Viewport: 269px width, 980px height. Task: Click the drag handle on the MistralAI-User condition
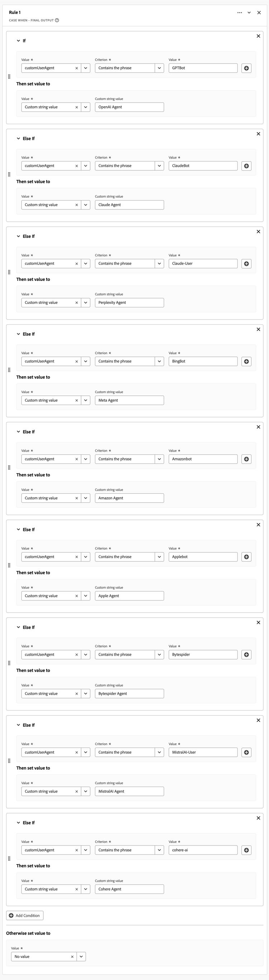click(x=9, y=760)
